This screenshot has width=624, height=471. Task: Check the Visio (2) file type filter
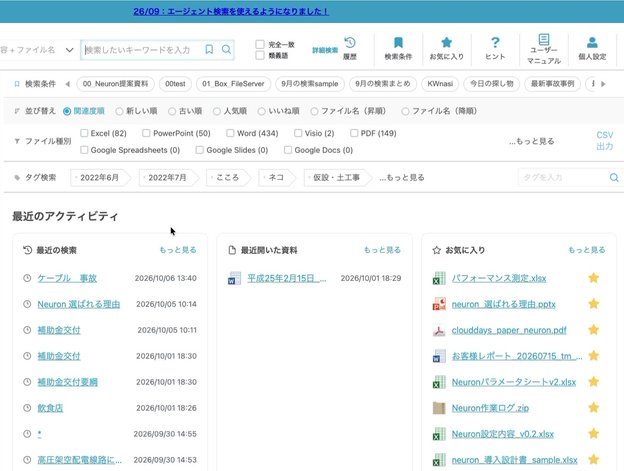point(298,133)
